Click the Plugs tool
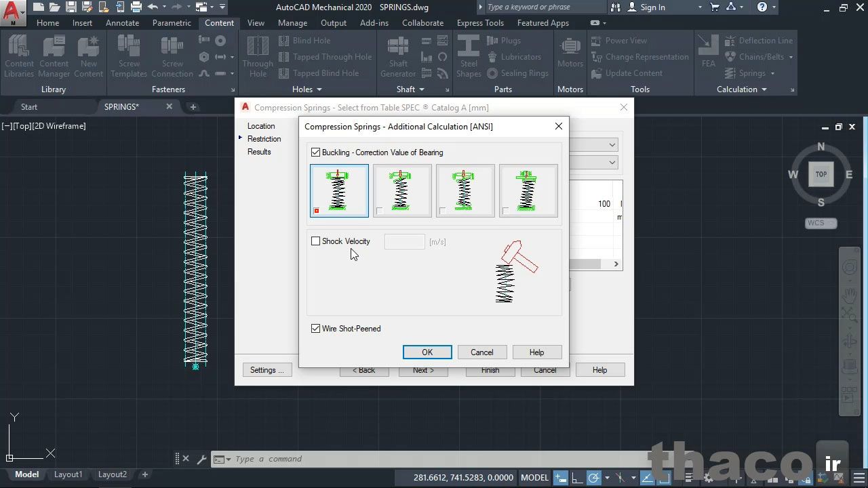 [504, 41]
